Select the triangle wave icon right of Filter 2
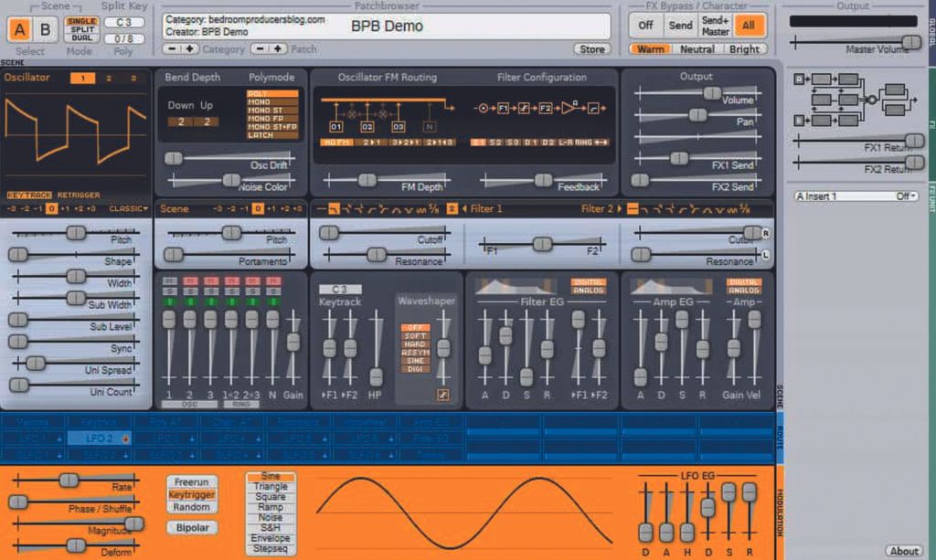This screenshot has height=560, width=936. tap(708, 209)
